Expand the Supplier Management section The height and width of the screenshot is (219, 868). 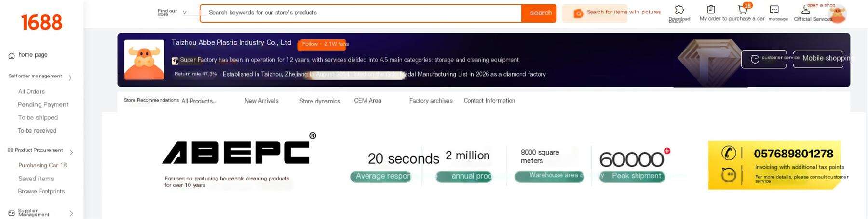click(x=71, y=213)
